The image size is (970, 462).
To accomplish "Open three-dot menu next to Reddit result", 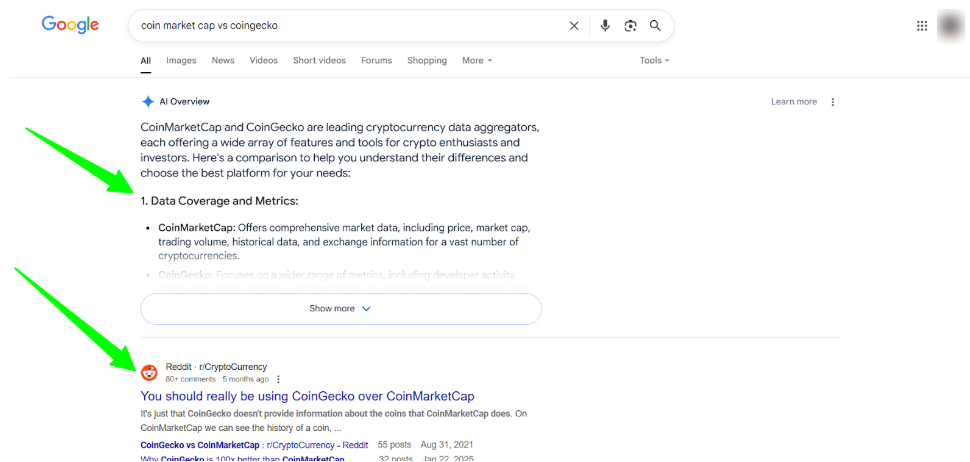I will 278,379.
